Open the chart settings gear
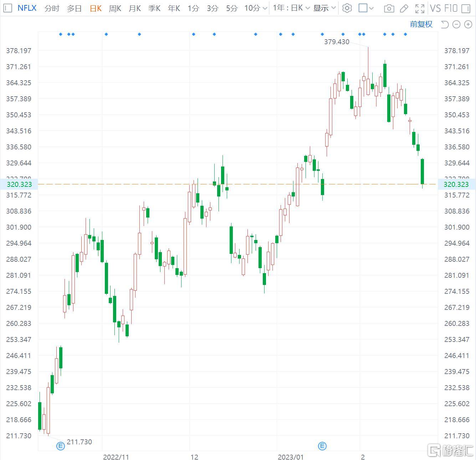Image resolution: width=476 pixels, height=460 pixels. 347,8
